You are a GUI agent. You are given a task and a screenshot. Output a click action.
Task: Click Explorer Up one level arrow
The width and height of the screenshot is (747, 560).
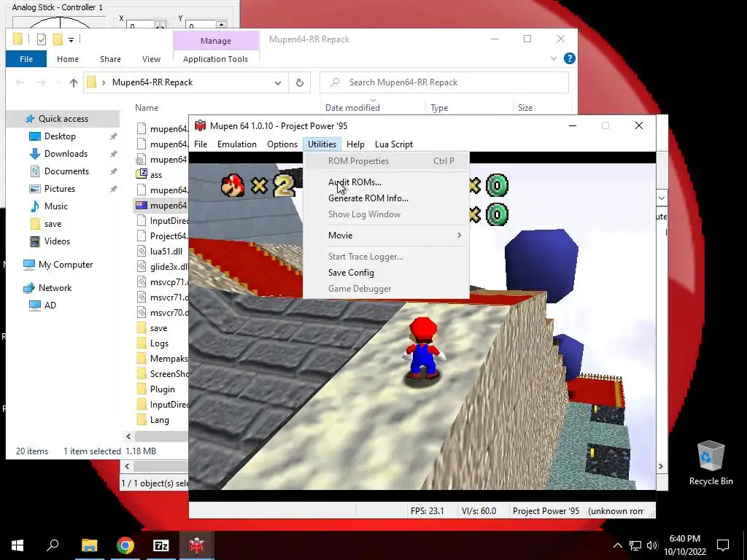[74, 83]
